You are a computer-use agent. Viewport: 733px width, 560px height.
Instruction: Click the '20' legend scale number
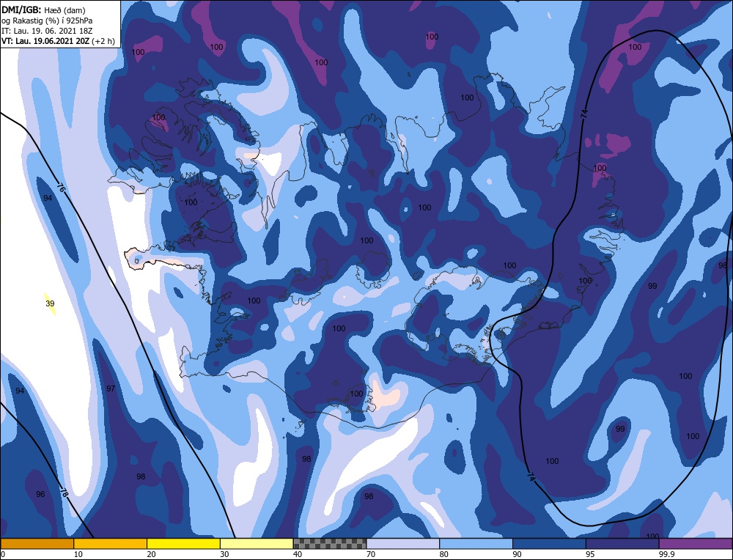(x=152, y=554)
